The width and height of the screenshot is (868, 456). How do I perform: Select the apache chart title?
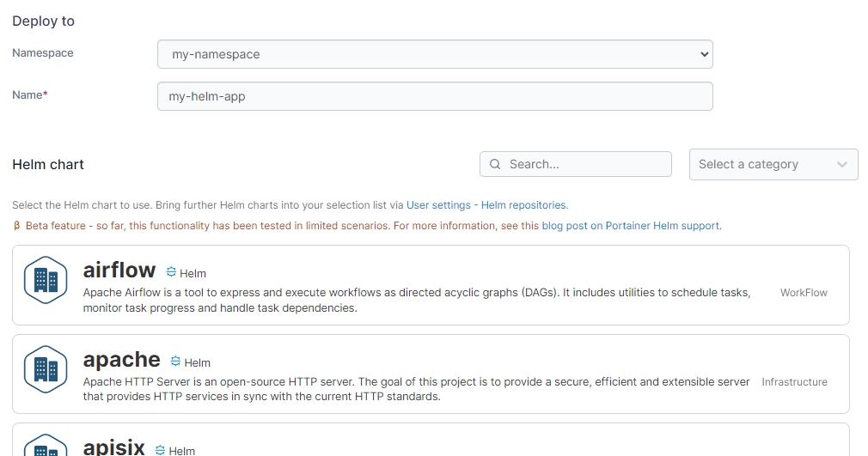[x=121, y=359]
